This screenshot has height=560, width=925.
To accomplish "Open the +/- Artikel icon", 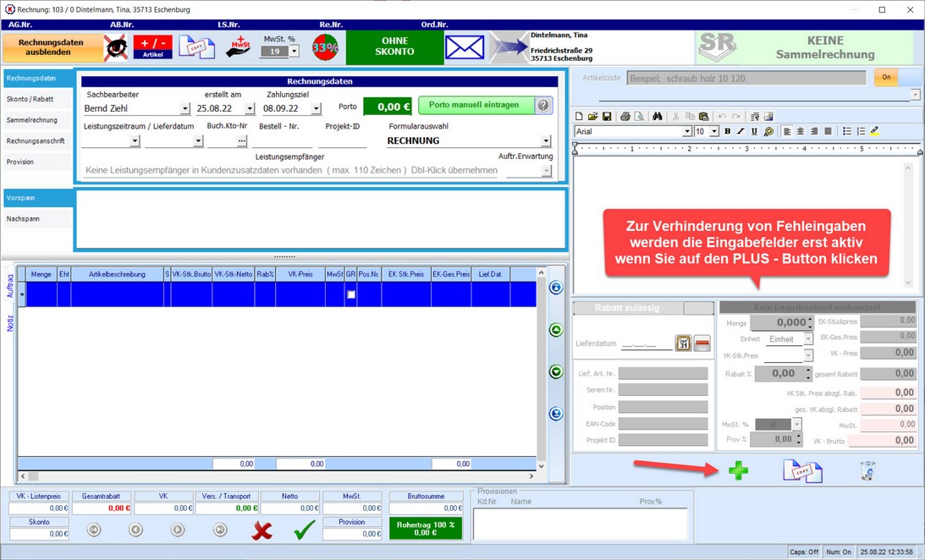I will pyautogui.click(x=152, y=47).
